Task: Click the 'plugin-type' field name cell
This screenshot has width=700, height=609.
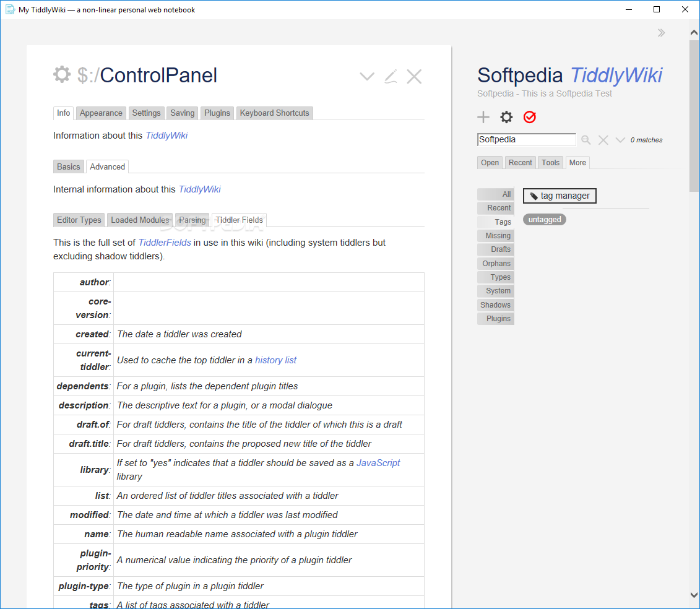Action: tap(84, 586)
